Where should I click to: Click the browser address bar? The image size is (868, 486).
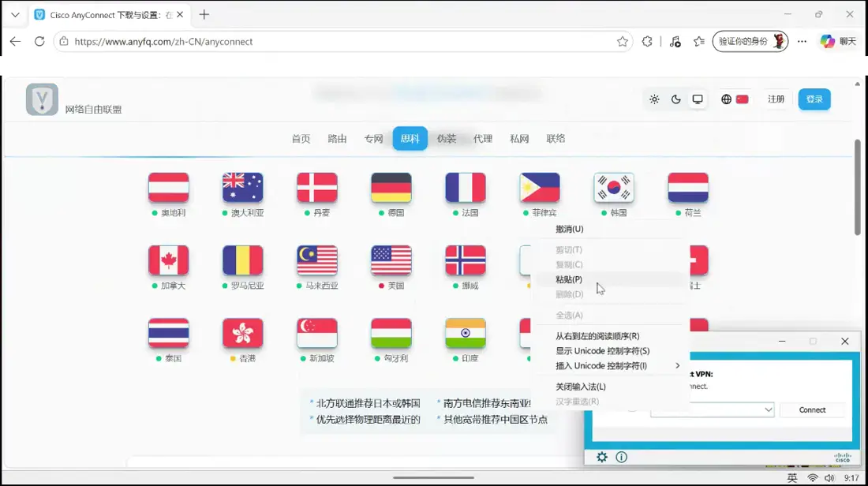pyautogui.click(x=343, y=42)
